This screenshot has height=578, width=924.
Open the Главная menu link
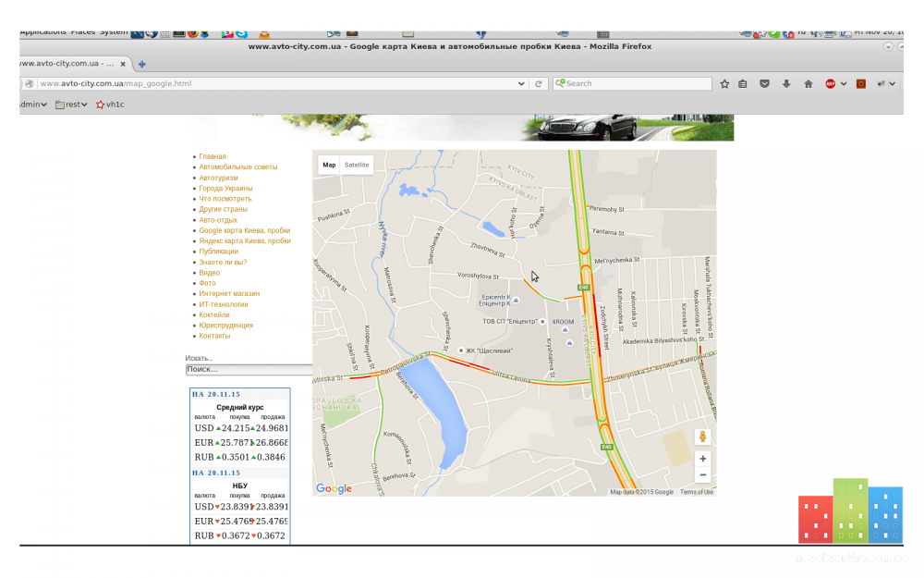pyautogui.click(x=213, y=156)
